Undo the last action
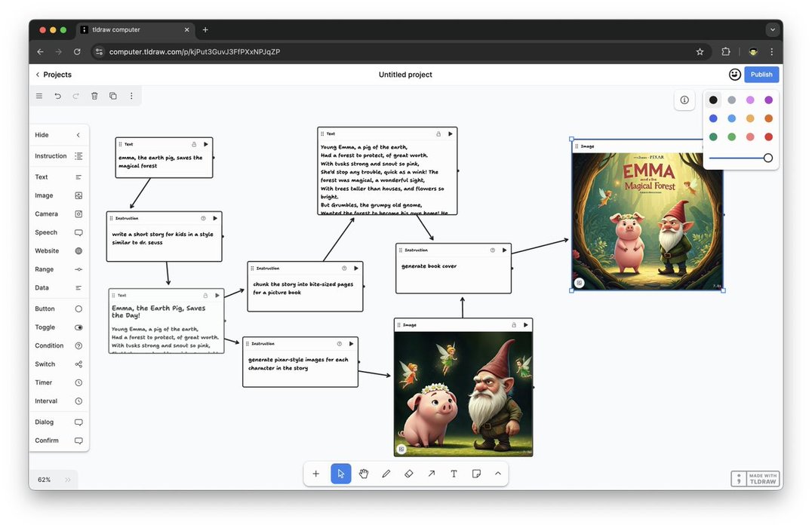 (x=57, y=96)
